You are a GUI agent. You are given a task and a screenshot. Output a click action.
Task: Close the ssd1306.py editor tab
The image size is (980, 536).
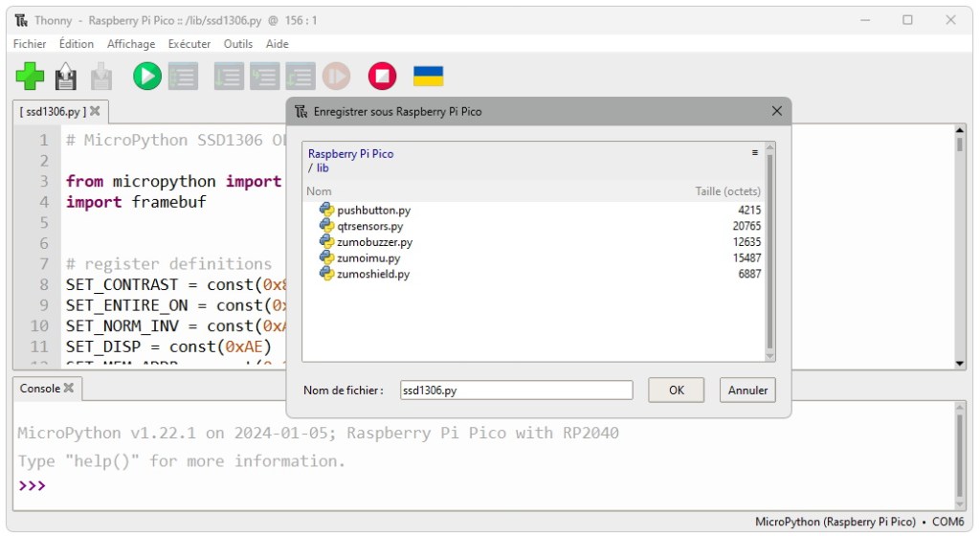(95, 111)
